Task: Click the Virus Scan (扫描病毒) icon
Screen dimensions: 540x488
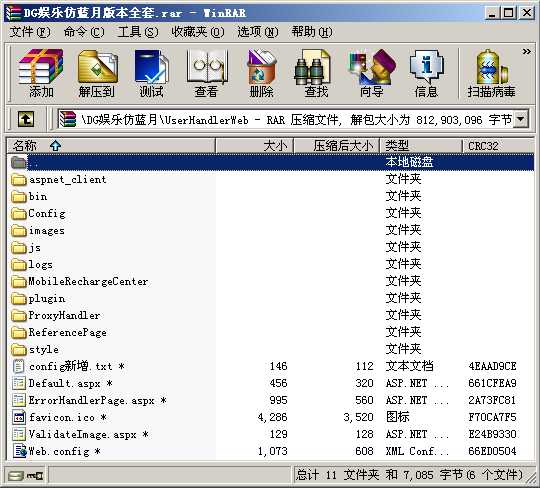Action: pyautogui.click(x=491, y=73)
